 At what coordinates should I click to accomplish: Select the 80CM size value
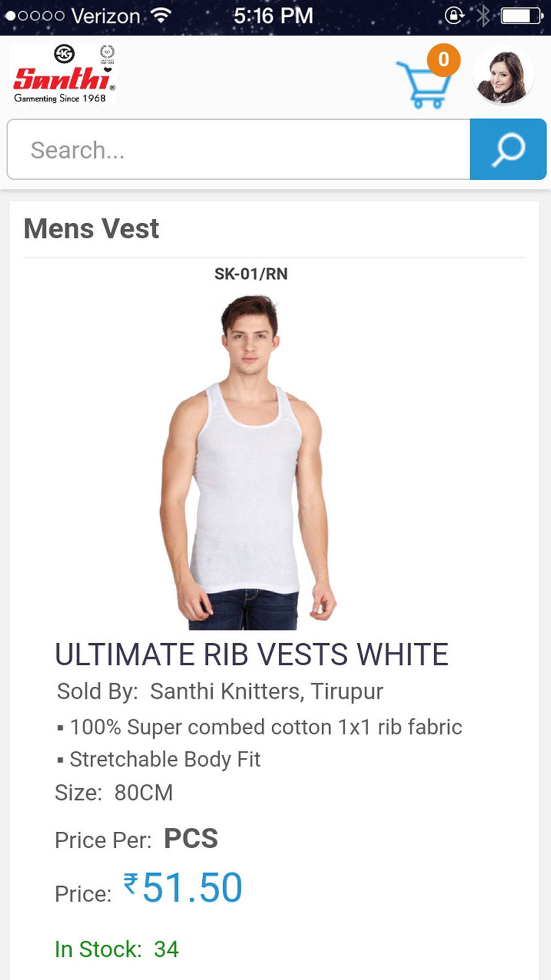click(143, 793)
